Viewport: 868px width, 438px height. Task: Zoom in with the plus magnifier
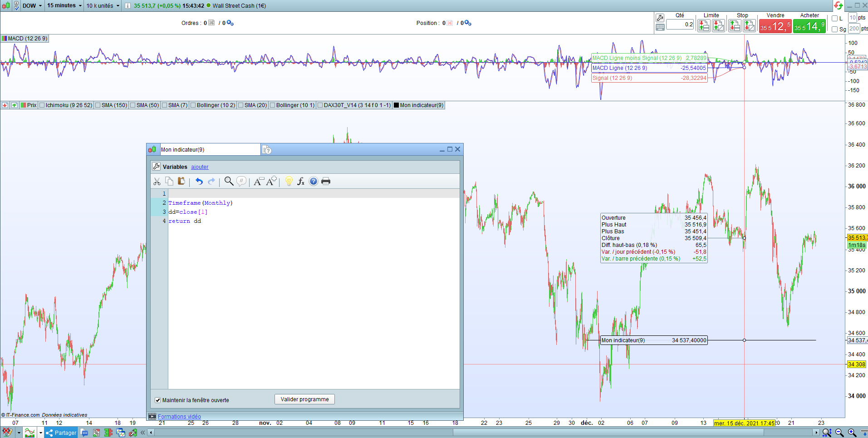pos(853,433)
